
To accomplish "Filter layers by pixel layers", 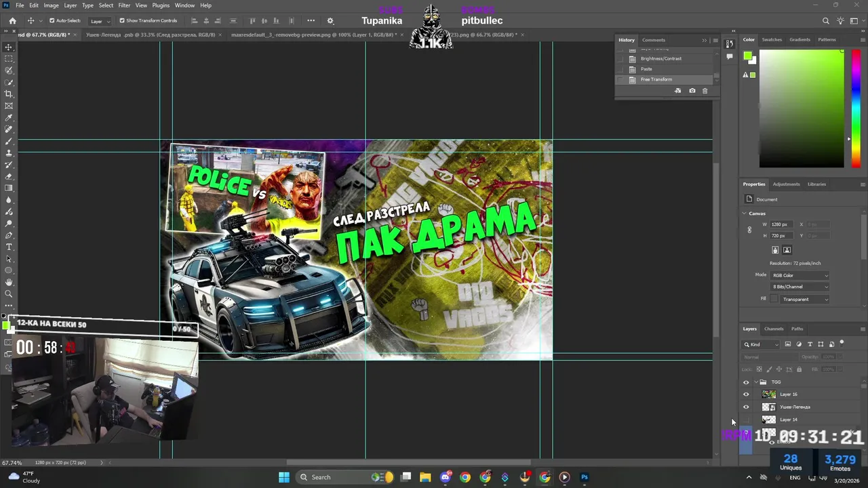I will click(x=788, y=344).
